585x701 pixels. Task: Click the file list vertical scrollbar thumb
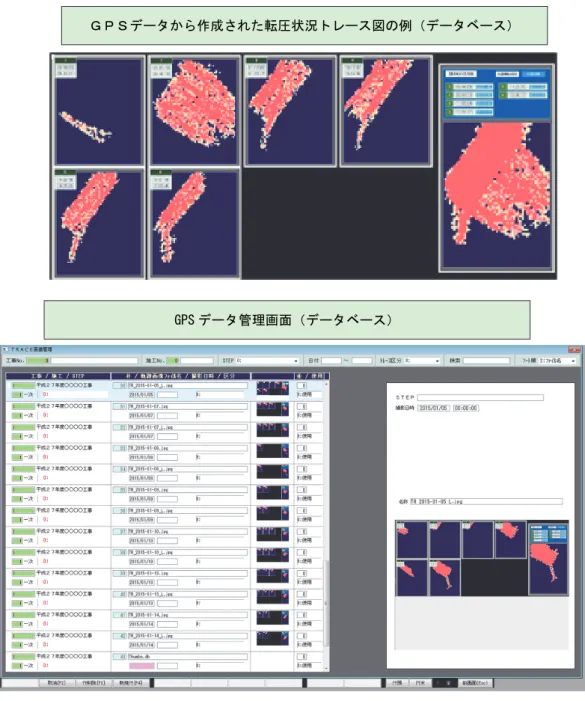[x=326, y=604]
